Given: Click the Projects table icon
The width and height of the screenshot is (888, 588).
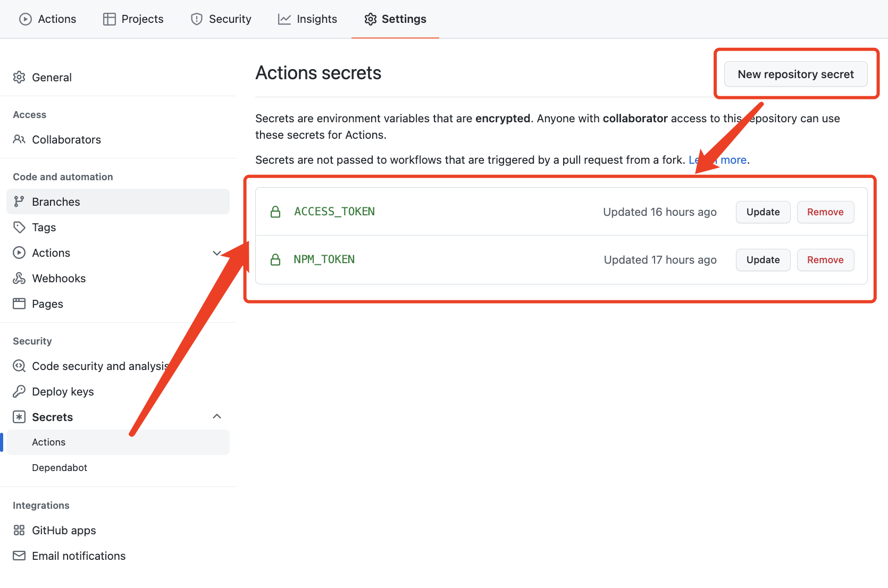Looking at the screenshot, I should pos(110,19).
